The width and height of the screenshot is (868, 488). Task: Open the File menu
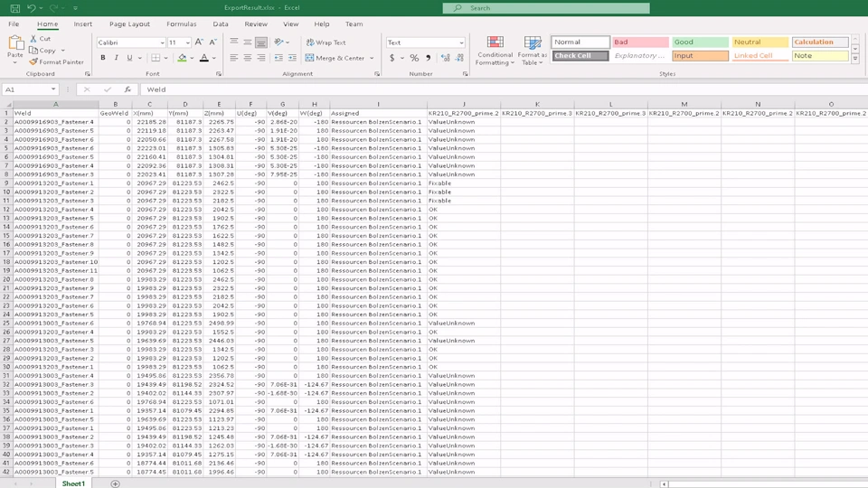(x=14, y=23)
